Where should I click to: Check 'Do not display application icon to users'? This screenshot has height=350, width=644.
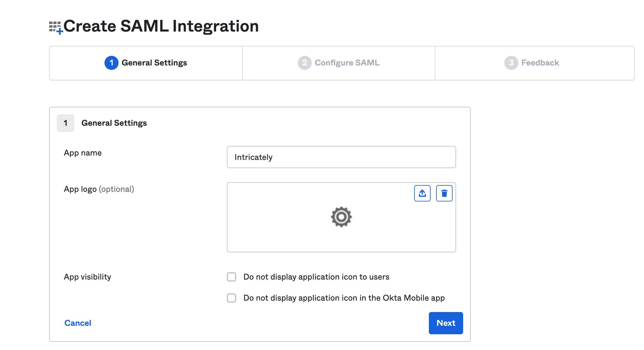pyautogui.click(x=232, y=277)
